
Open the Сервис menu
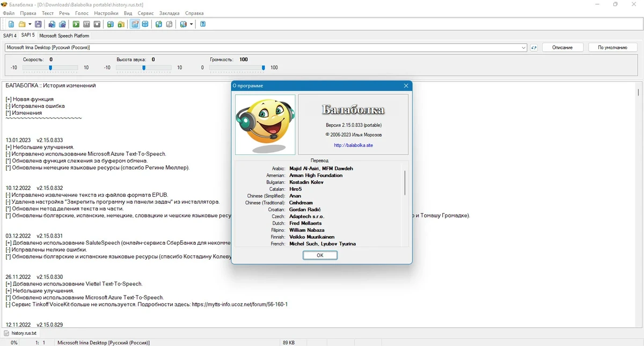pyautogui.click(x=146, y=13)
